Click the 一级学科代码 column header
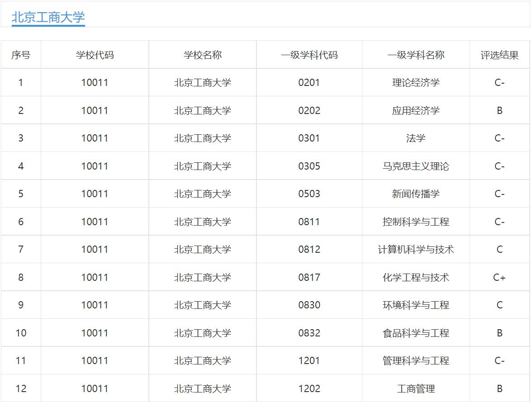 (x=309, y=54)
